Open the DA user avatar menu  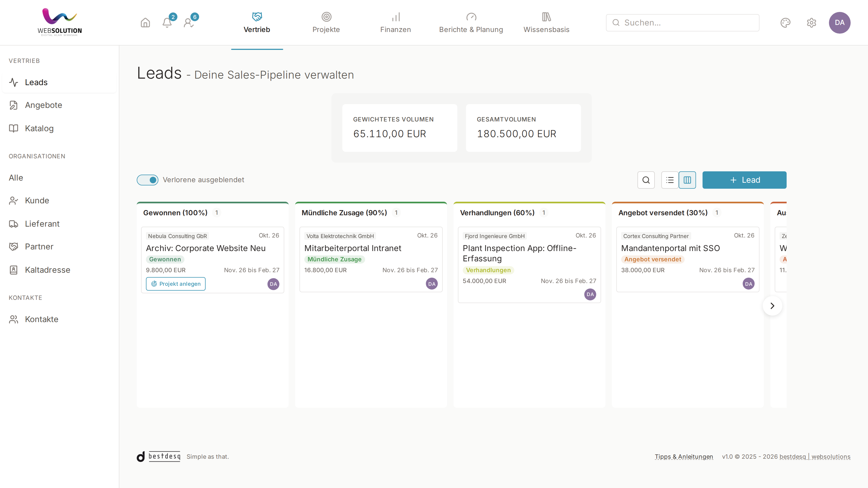839,23
